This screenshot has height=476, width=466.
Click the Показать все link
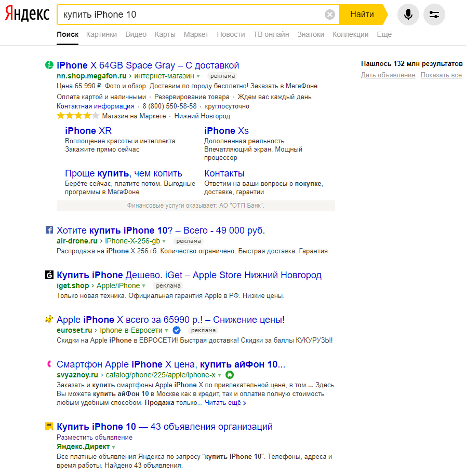coord(441,75)
